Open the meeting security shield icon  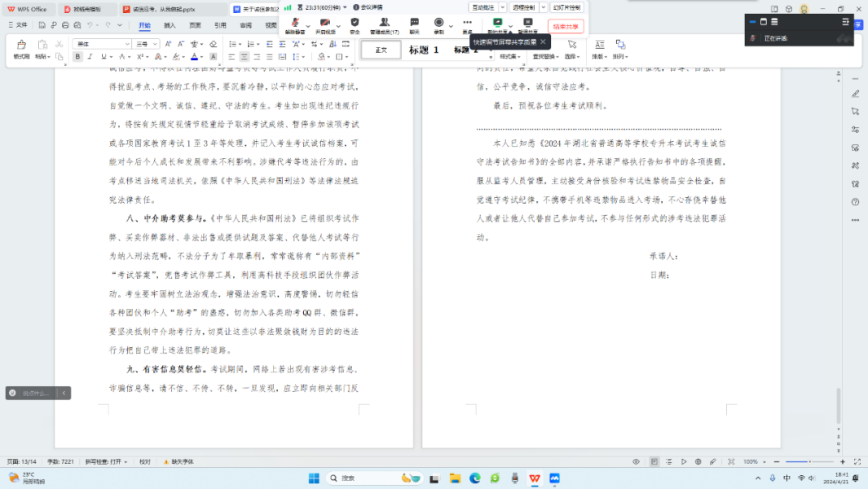(355, 24)
